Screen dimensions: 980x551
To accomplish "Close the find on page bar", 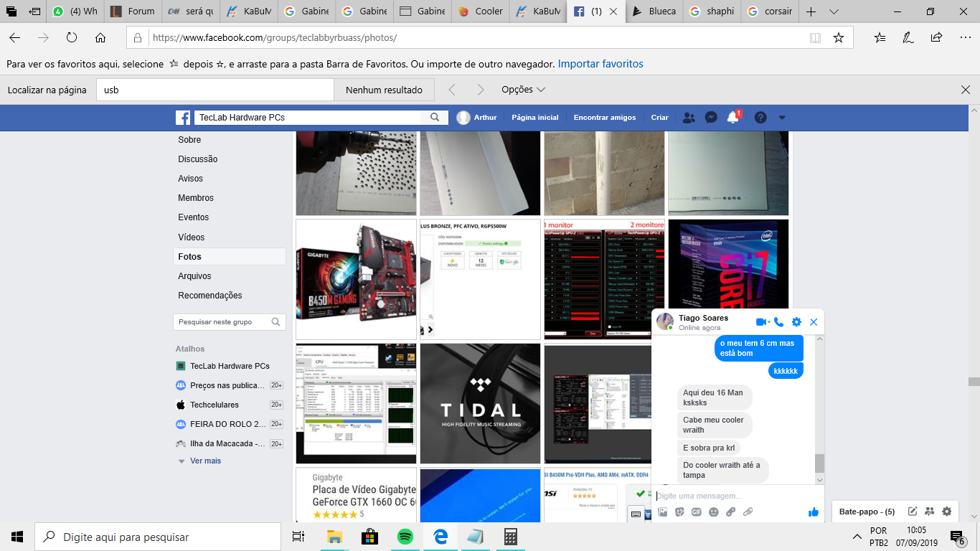I will click(966, 90).
